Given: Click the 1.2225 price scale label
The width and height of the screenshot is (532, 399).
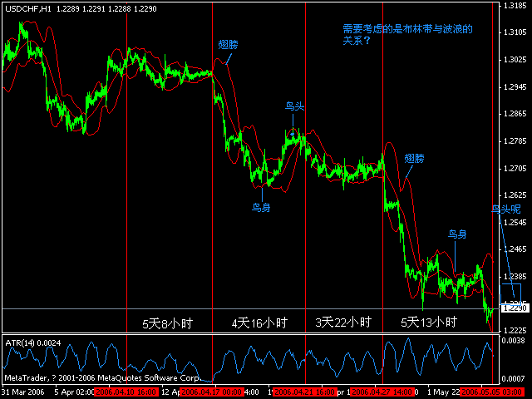Looking at the screenshot, I should tap(515, 330).
